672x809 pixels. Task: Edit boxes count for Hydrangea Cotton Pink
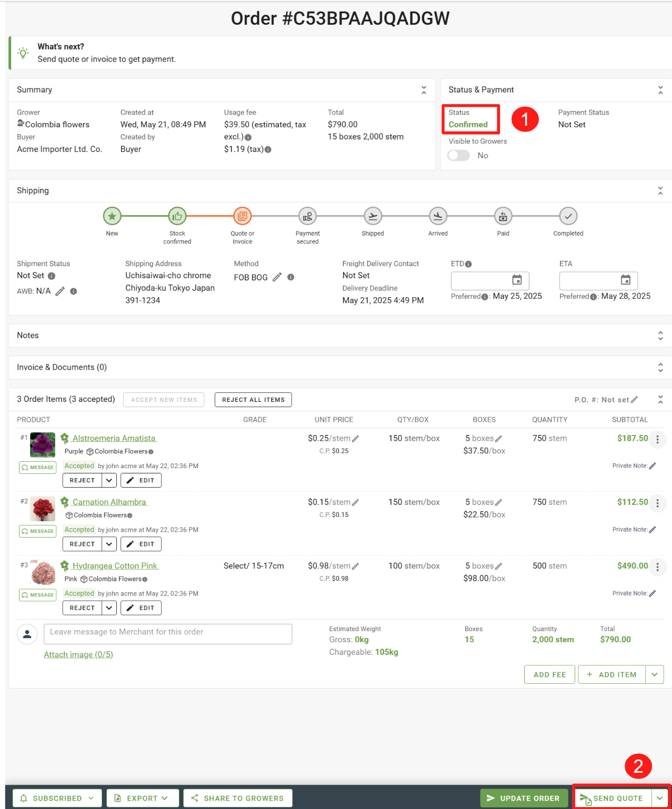tap(498, 567)
